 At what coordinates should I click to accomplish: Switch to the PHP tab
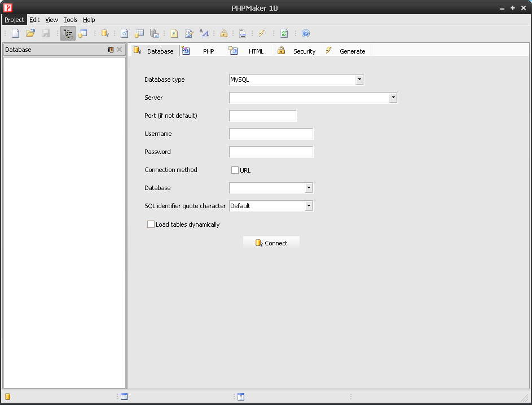(x=208, y=51)
